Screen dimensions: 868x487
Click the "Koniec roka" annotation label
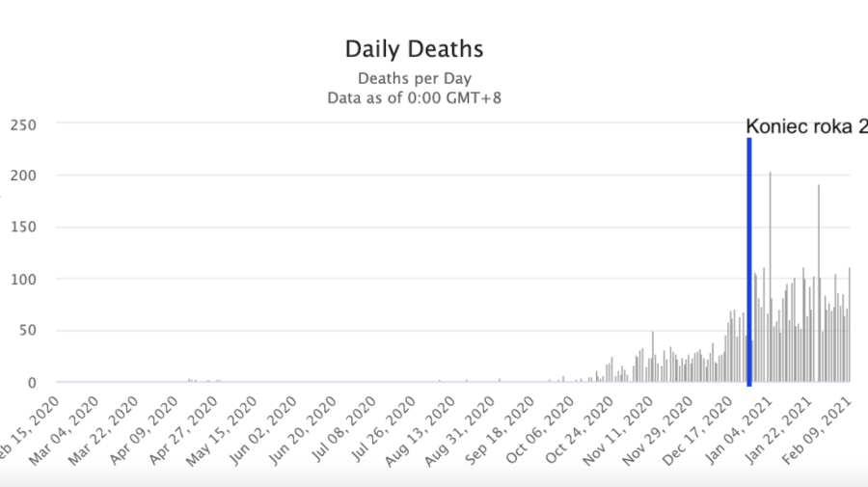point(805,126)
